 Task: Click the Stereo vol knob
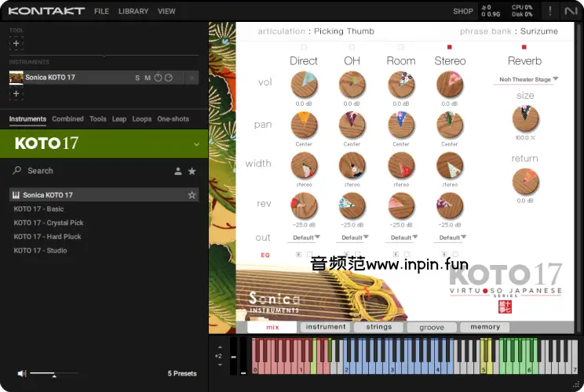pyautogui.click(x=450, y=85)
